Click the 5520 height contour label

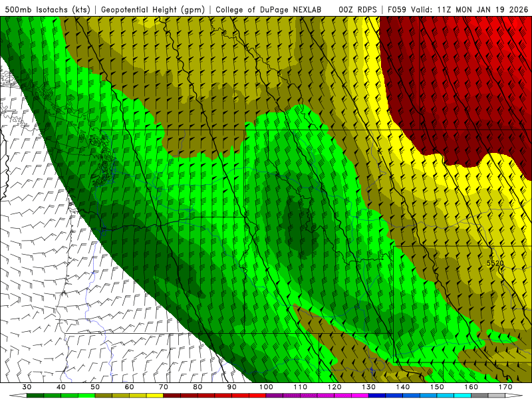coord(495,263)
